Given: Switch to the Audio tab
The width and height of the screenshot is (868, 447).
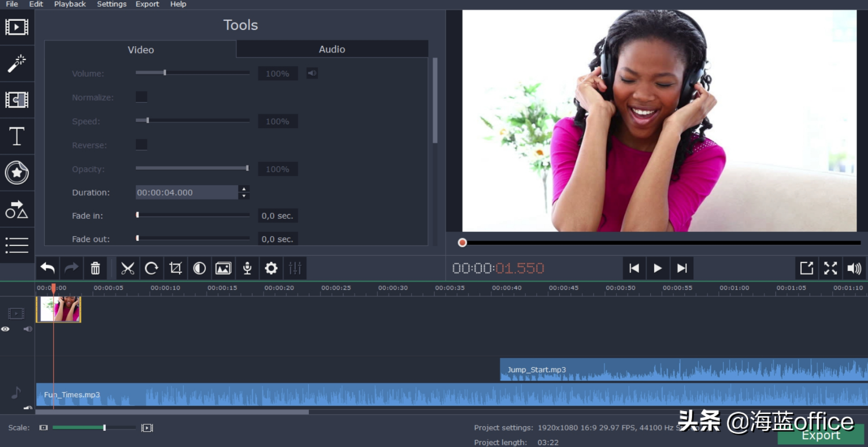Looking at the screenshot, I should point(332,49).
